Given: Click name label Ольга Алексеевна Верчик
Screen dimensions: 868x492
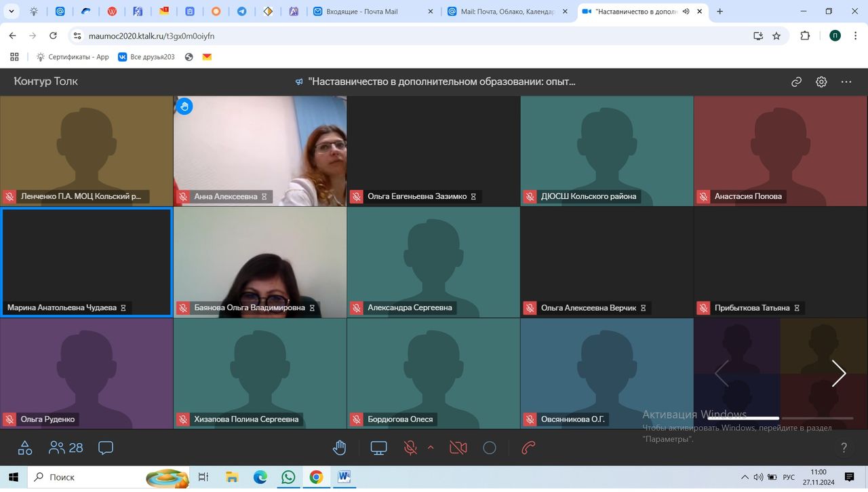Looking at the screenshot, I should pos(589,308).
